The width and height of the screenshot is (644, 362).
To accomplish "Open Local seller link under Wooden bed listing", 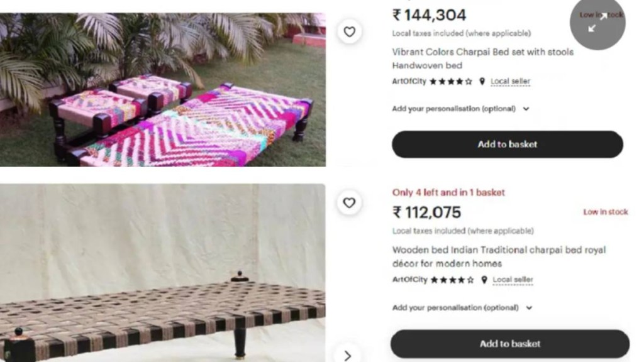I will pyautogui.click(x=513, y=280).
